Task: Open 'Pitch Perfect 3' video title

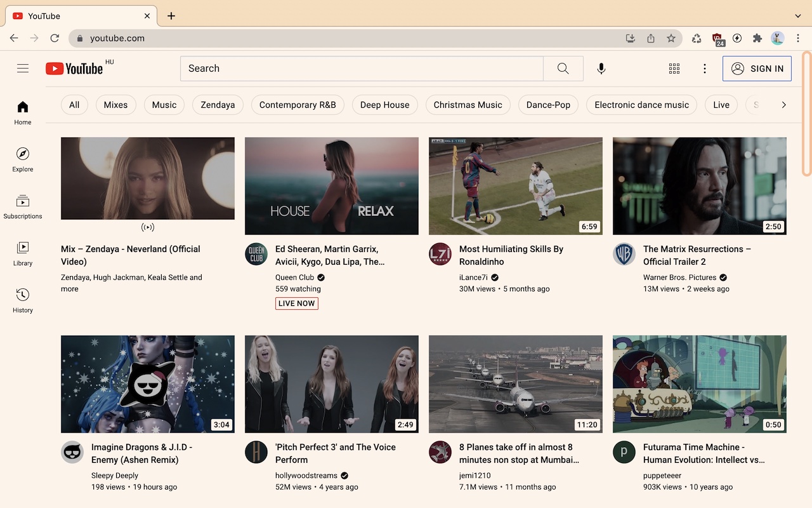Action: pyautogui.click(x=336, y=453)
